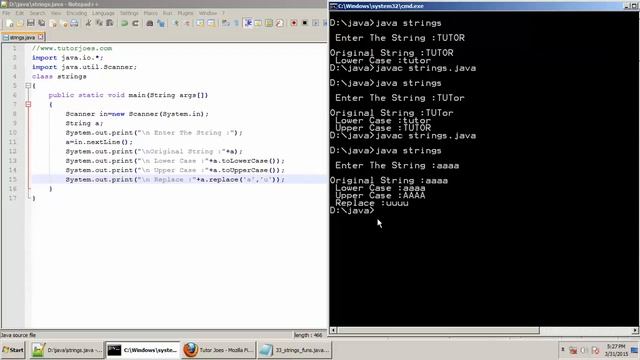
Task: Click the Windows Start button
Action: 13,350
